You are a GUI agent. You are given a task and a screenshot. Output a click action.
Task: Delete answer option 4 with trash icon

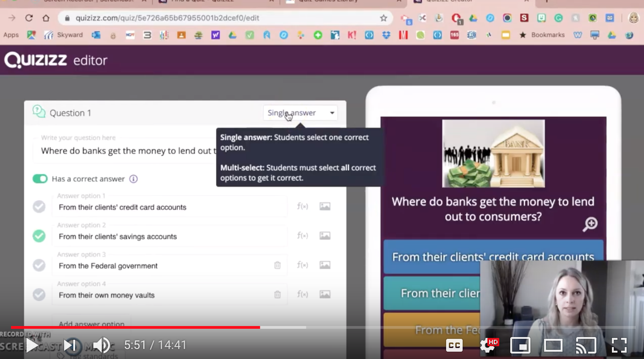pyautogui.click(x=277, y=294)
